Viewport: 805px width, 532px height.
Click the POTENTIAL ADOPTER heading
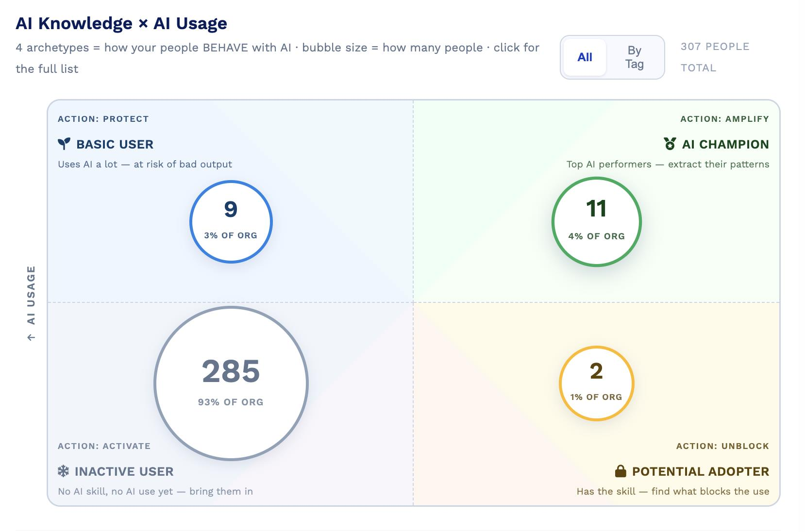pos(701,471)
